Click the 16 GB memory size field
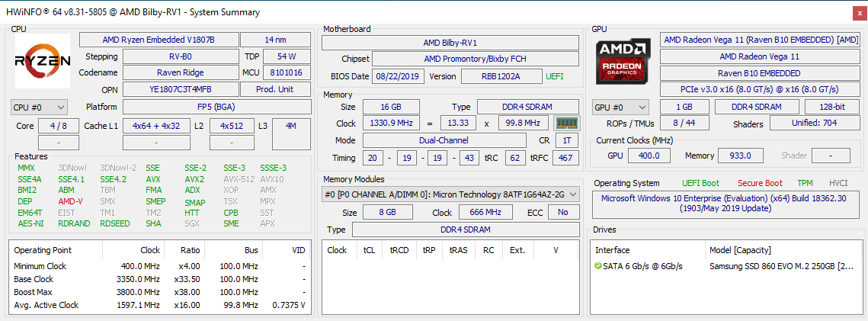Screen dimensions: 868x321 click(x=391, y=107)
